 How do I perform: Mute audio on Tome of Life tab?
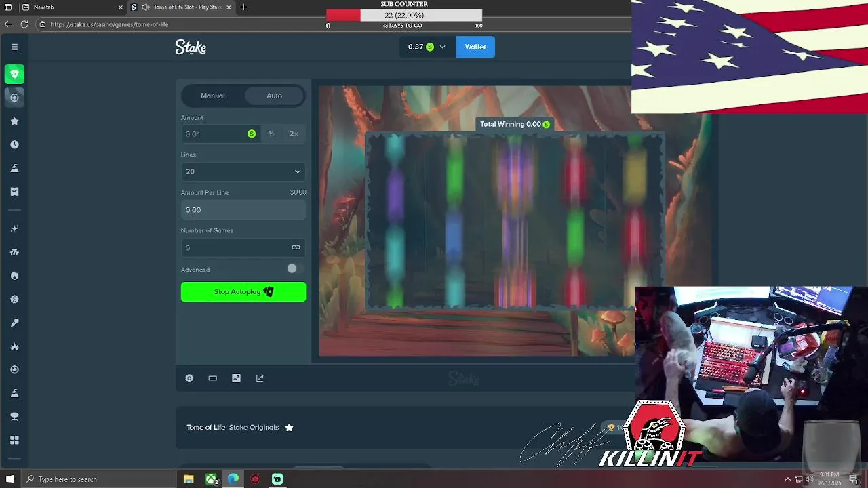(145, 7)
